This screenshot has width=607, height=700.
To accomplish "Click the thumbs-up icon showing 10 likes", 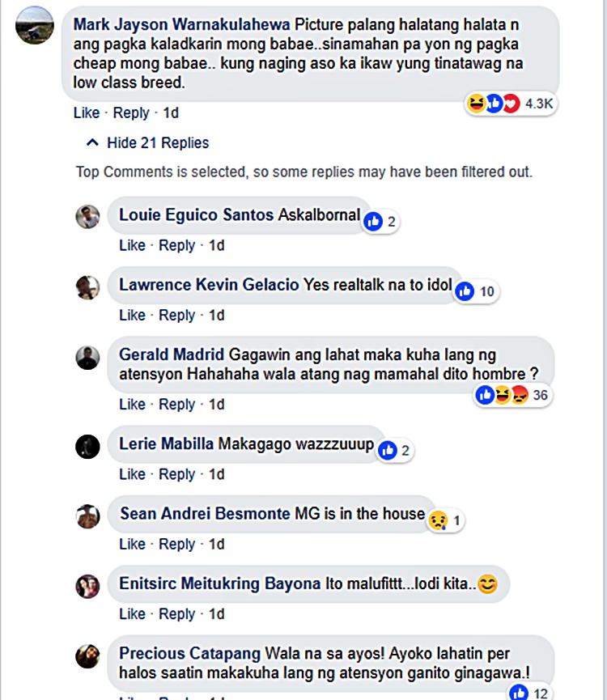I will 465,291.
